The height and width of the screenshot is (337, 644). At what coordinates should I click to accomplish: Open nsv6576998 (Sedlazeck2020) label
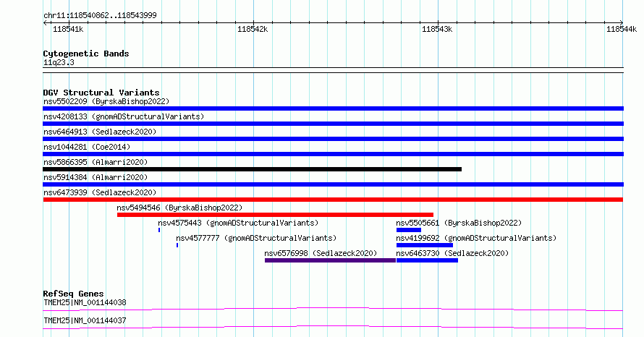tap(321, 253)
